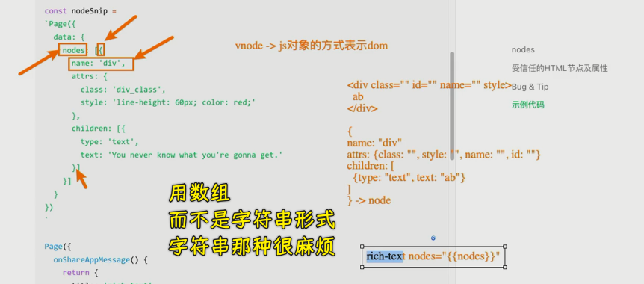Open the 'nodes' sidebar link
This screenshot has width=644, height=284.
(x=523, y=50)
